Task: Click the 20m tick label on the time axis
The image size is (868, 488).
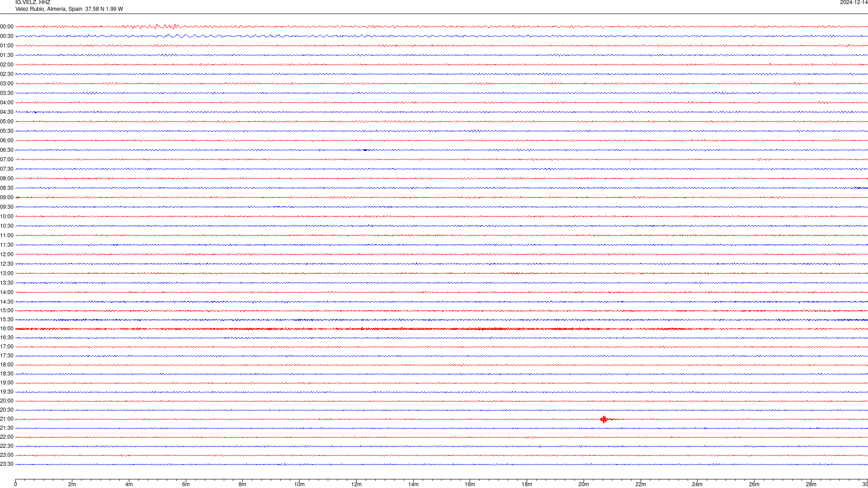Action: [584, 484]
